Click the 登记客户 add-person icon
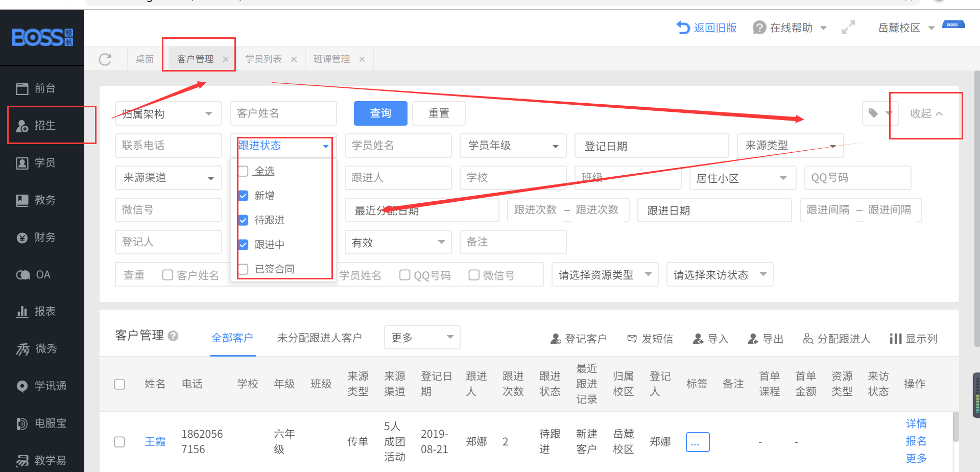 556,339
